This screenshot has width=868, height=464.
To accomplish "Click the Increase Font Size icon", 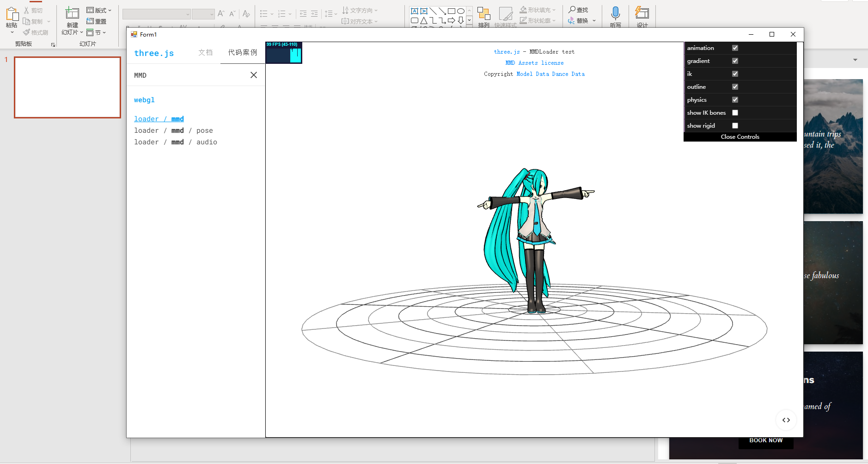I will point(221,14).
